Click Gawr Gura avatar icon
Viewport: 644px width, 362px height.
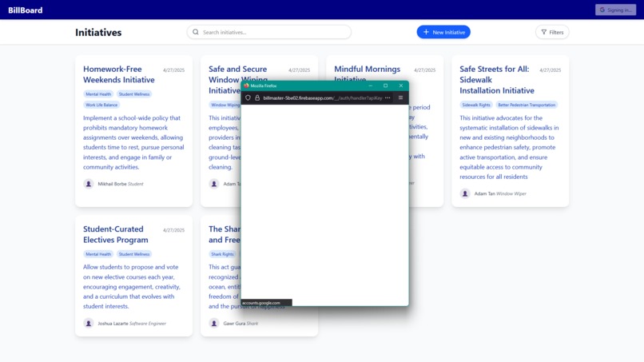pos(214,324)
